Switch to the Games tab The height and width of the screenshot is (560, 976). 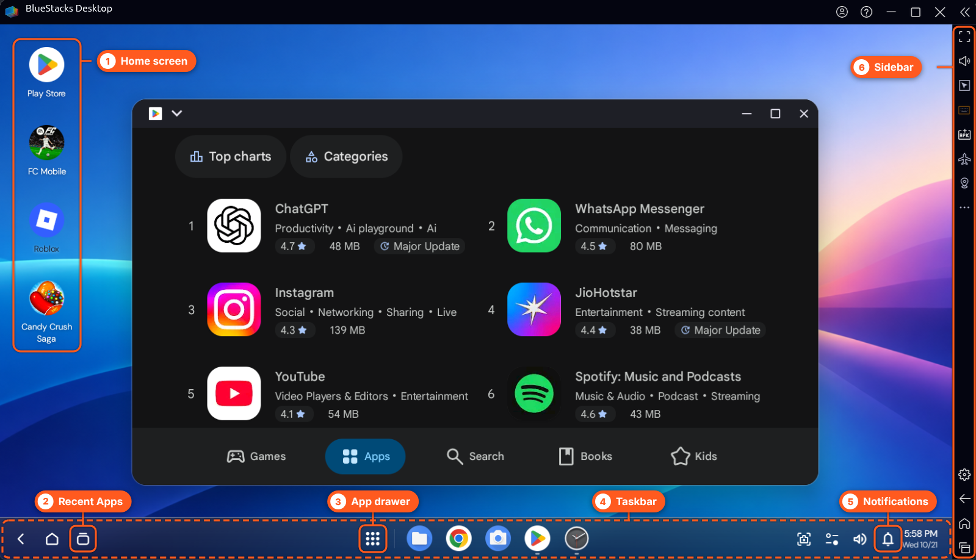pos(256,456)
